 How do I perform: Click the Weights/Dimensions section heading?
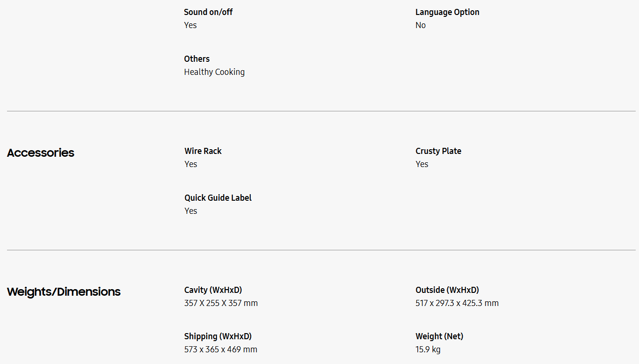point(64,291)
